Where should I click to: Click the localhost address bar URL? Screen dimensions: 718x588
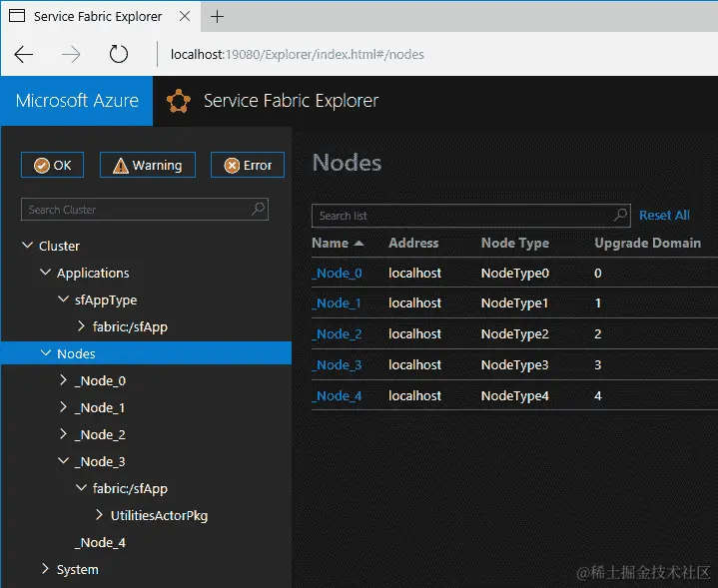[298, 55]
